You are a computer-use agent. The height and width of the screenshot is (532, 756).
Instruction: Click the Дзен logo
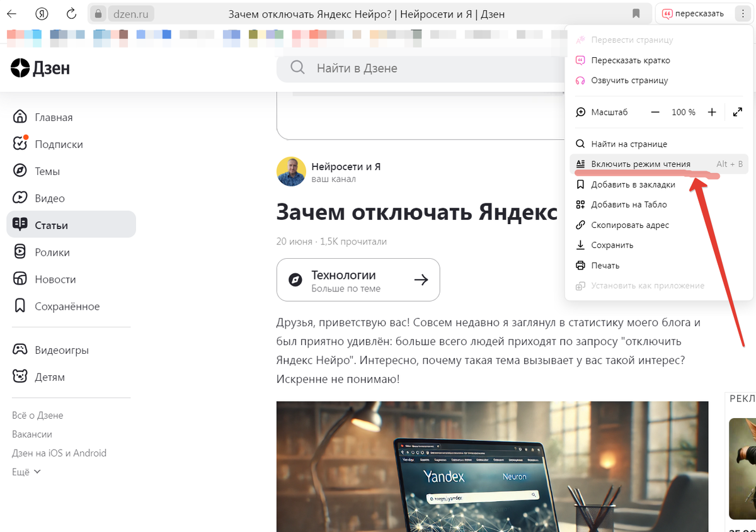click(x=40, y=68)
